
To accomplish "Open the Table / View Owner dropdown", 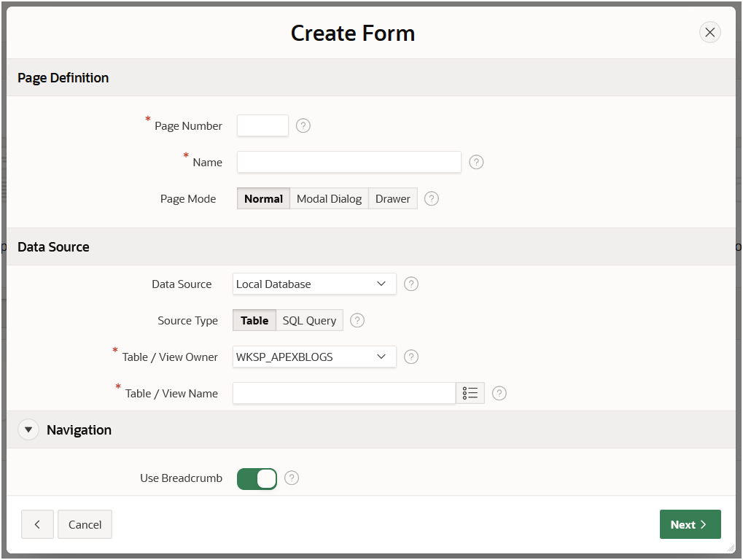I will [314, 357].
